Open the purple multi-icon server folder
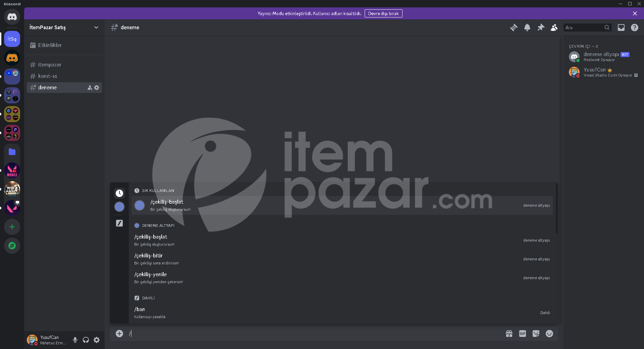The image size is (644, 349). (12, 95)
